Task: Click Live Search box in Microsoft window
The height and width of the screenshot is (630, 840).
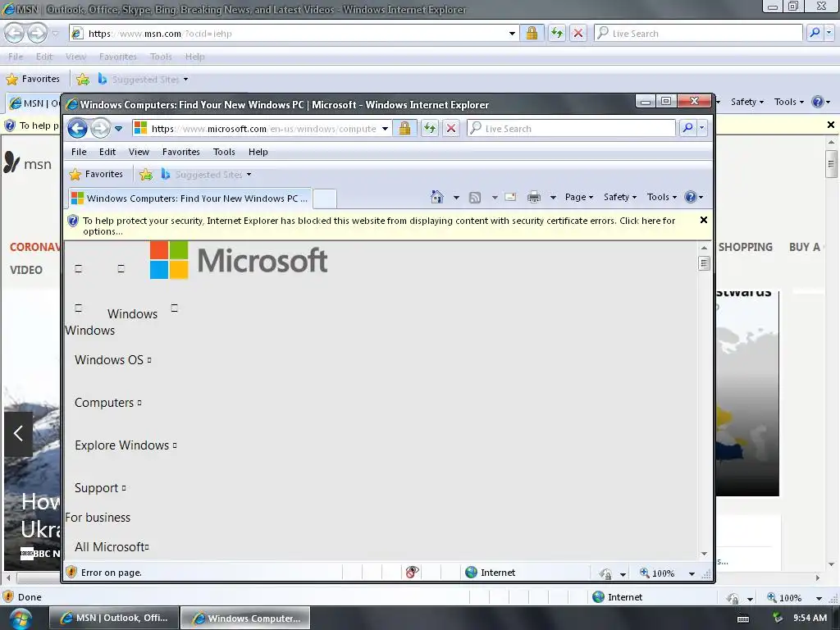Action: coord(571,129)
